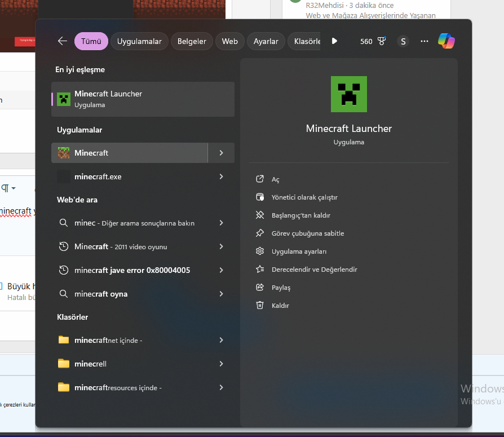Click large creeper icon in details pane
Image resolution: width=504 pixels, height=437 pixels.
click(349, 94)
